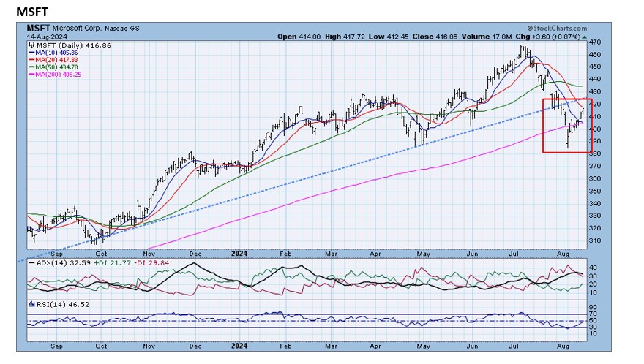The image size is (644, 364).
Task: Click the 50 label on RSI axis
Action: pyautogui.click(x=593, y=320)
